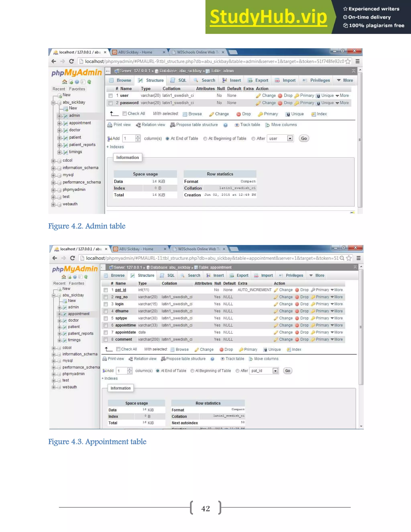
Task: Click Favorites link in Admin sidebar
Action: click(77, 89)
